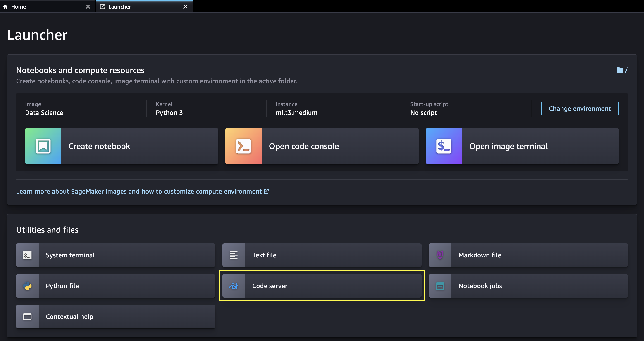The image size is (644, 341).
Task: Launch Code server via its icon
Action: [234, 286]
